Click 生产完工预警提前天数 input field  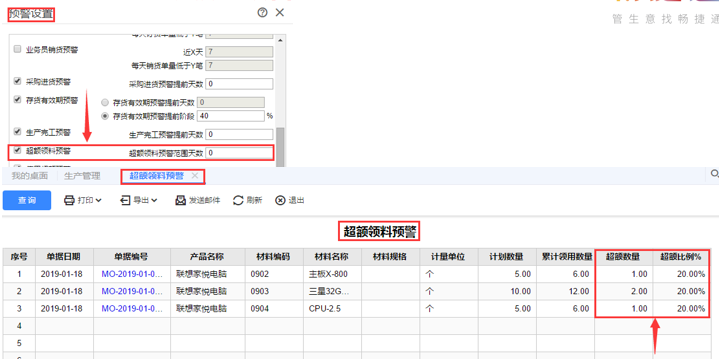pos(239,134)
